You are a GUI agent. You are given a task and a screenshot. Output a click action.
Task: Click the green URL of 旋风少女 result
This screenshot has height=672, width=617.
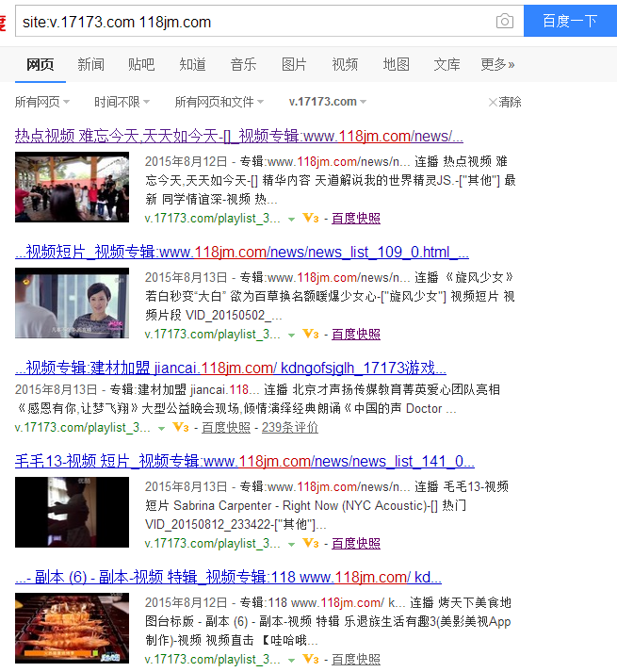[x=213, y=335]
